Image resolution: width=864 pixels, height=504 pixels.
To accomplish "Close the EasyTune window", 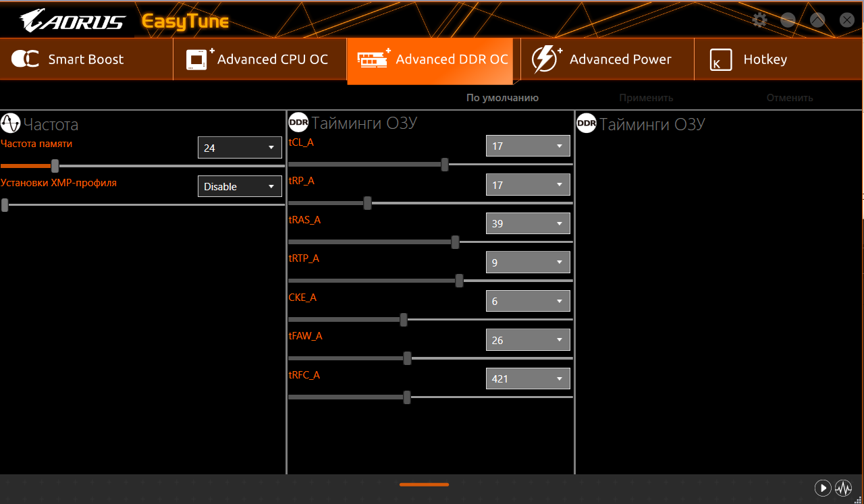I will pos(846,20).
